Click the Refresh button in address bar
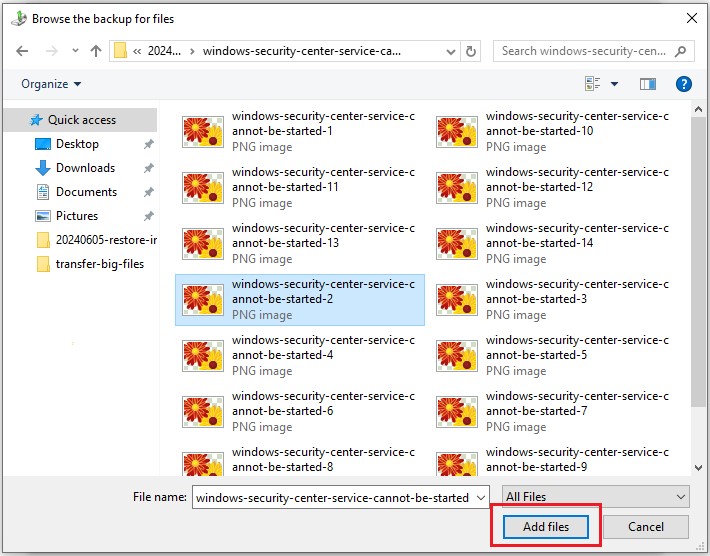The image size is (710, 556). point(472,51)
